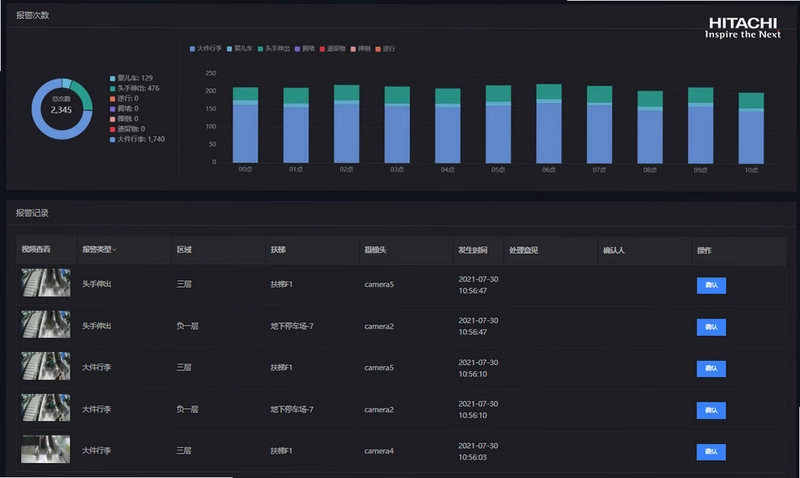Click the 婴儿车: 129 donut legend entry
800x478 pixels.
[x=131, y=78]
